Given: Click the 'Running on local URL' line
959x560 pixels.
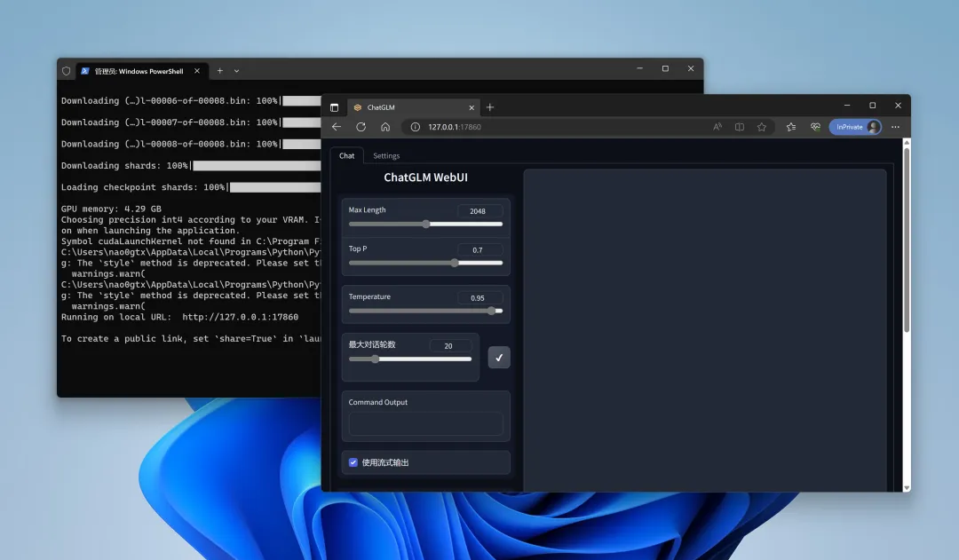Looking at the screenshot, I should click(x=179, y=317).
